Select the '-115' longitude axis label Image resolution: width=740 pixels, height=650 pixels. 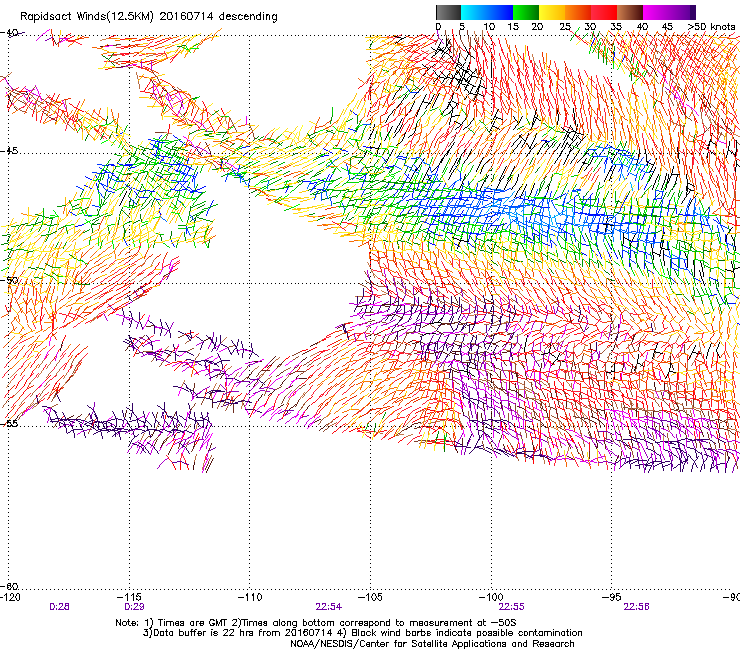(x=129, y=597)
